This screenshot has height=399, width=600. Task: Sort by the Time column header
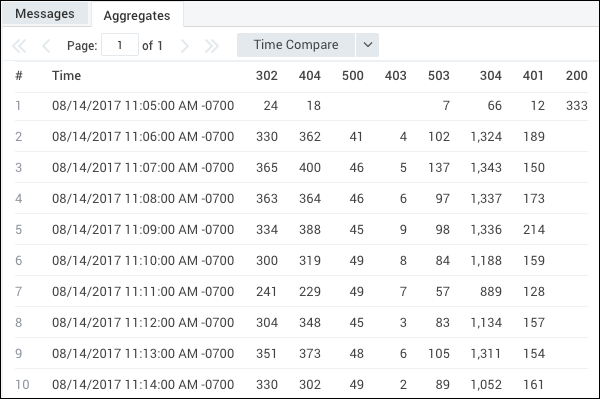pos(67,75)
